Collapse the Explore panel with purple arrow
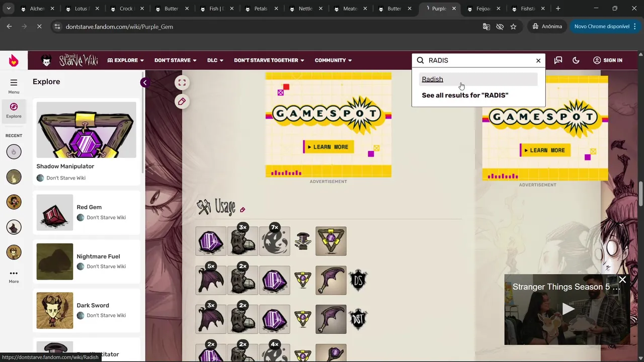 pyautogui.click(x=145, y=82)
